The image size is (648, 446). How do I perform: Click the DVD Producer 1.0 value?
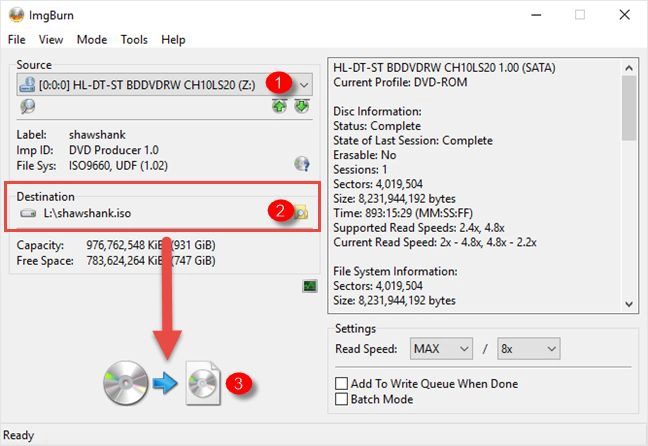[x=114, y=150]
